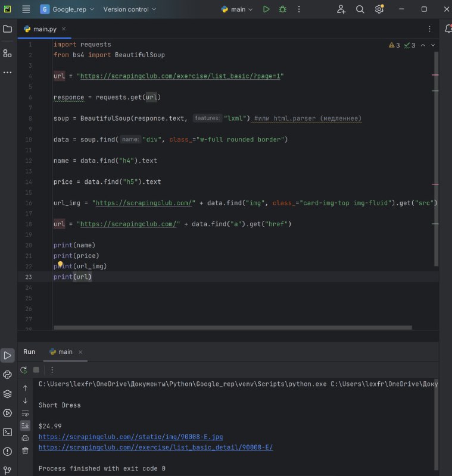Open Code With Me add-user icon
This screenshot has width=452, height=476.
coord(341,10)
